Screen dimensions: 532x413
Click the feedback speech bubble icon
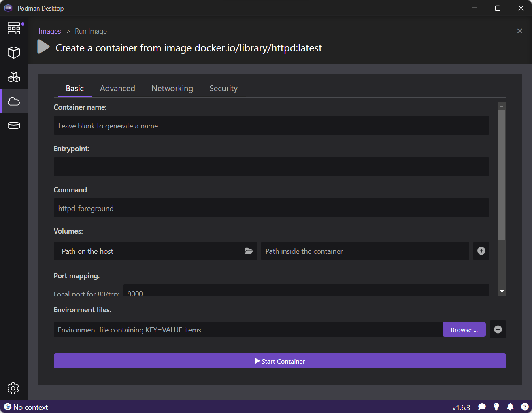point(482,407)
